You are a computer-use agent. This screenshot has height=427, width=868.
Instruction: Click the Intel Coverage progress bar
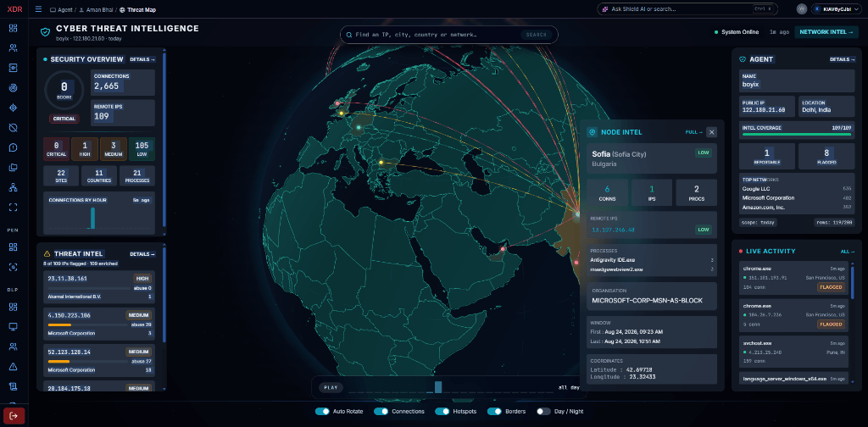pos(797,133)
